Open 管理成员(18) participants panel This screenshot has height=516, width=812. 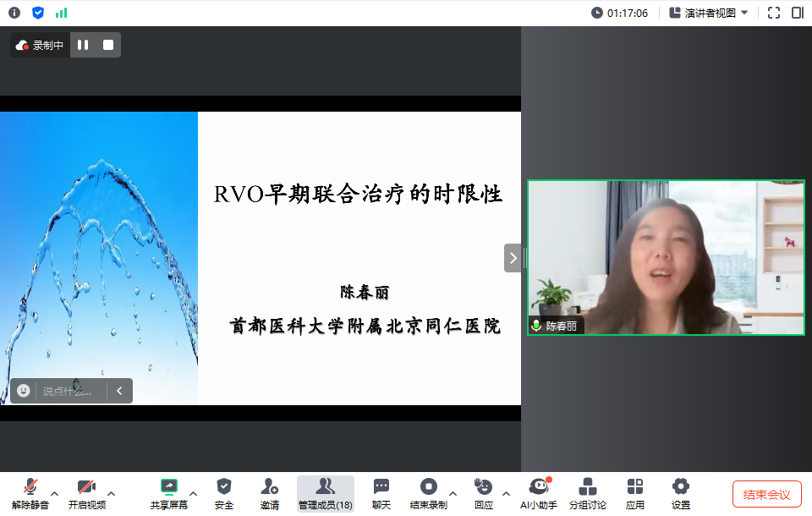coord(325,494)
